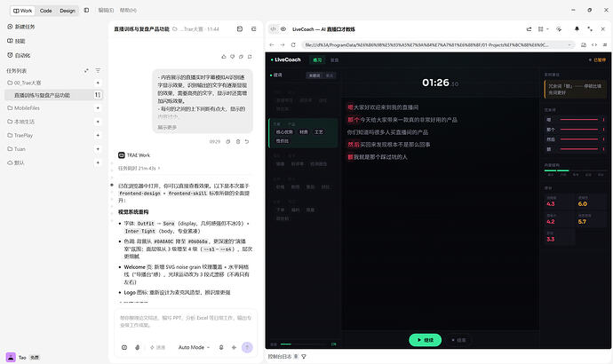Click the thumbs-up icon above the message

click(x=224, y=57)
